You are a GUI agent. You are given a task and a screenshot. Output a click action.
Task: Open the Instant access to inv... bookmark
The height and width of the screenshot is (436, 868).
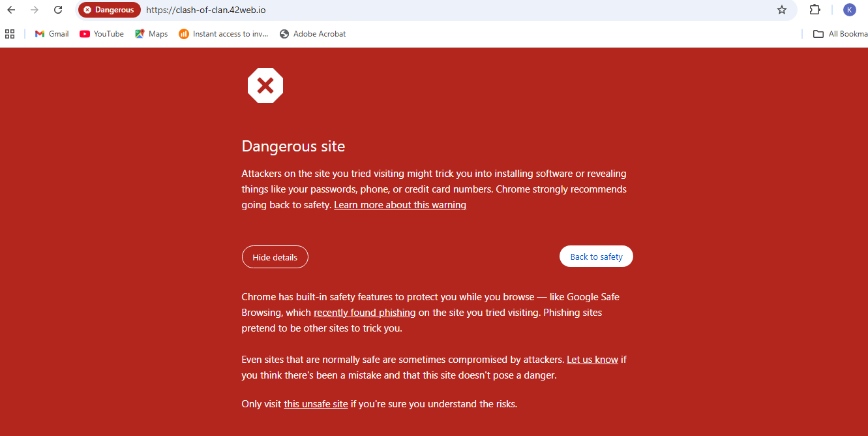(x=223, y=34)
